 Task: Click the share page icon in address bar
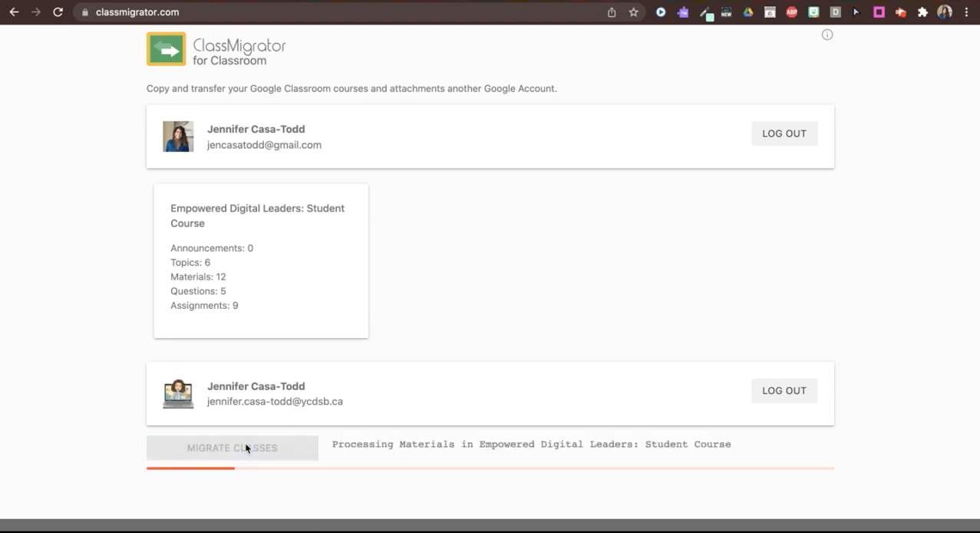click(612, 12)
